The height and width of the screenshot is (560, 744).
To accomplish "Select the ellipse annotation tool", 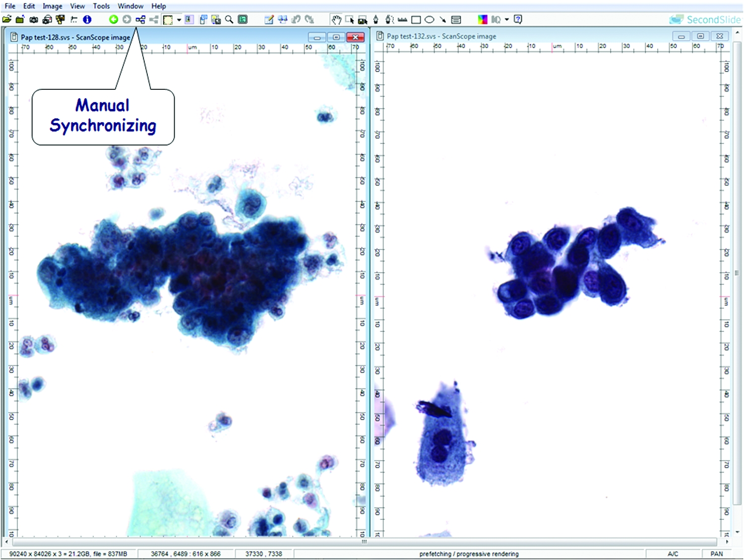I will coord(430,19).
